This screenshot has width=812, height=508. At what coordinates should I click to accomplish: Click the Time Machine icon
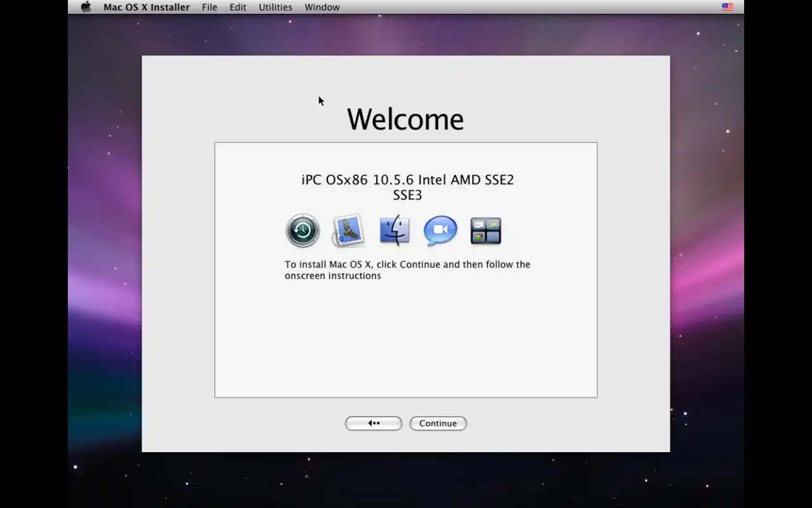(x=303, y=231)
